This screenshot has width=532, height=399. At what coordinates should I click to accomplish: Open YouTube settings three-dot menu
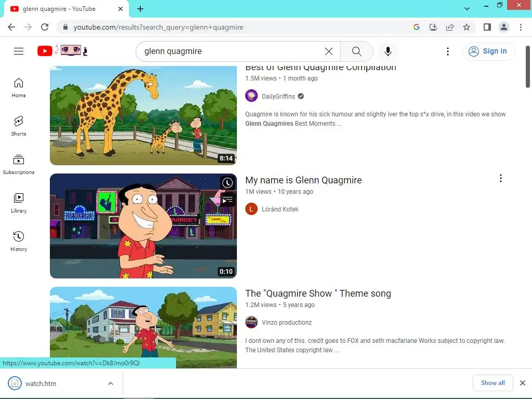tap(448, 51)
